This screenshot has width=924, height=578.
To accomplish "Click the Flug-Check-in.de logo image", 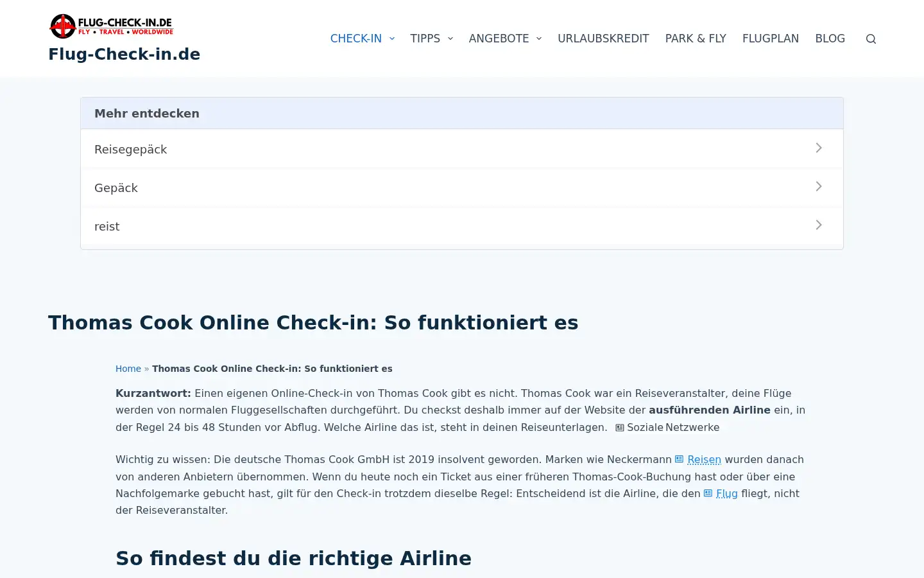I will click(112, 26).
